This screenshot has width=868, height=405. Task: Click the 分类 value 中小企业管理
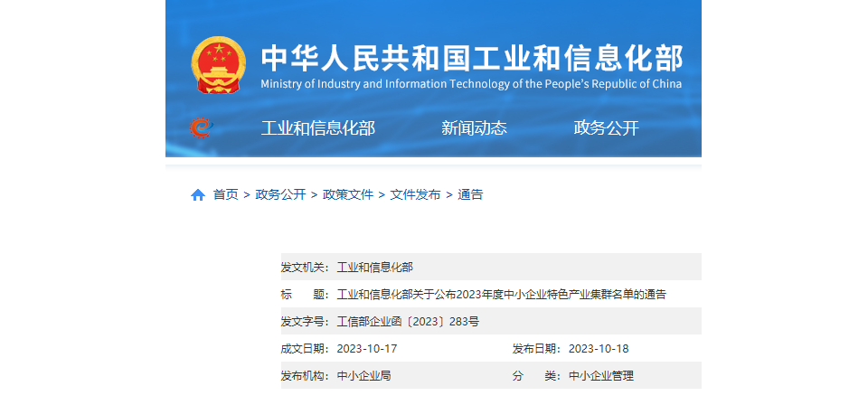(601, 376)
